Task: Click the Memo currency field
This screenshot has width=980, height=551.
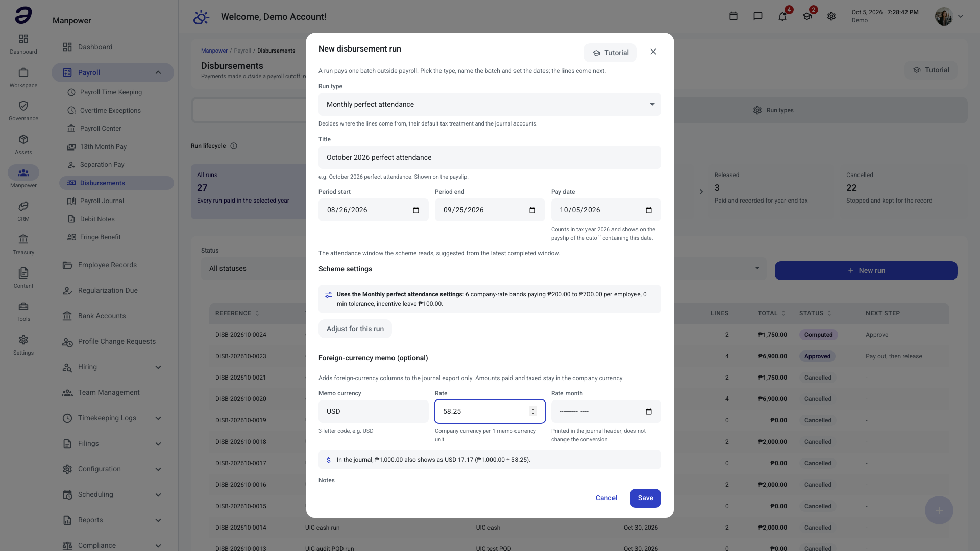Action: coord(374,412)
